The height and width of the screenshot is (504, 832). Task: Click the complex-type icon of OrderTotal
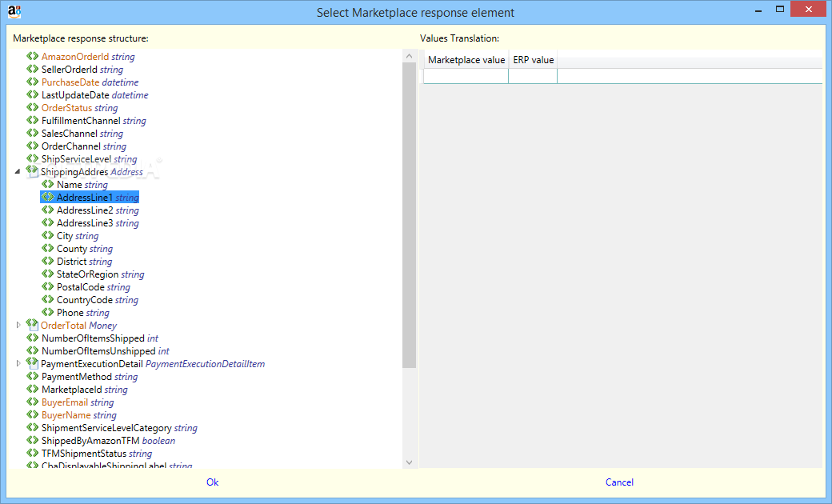click(32, 325)
